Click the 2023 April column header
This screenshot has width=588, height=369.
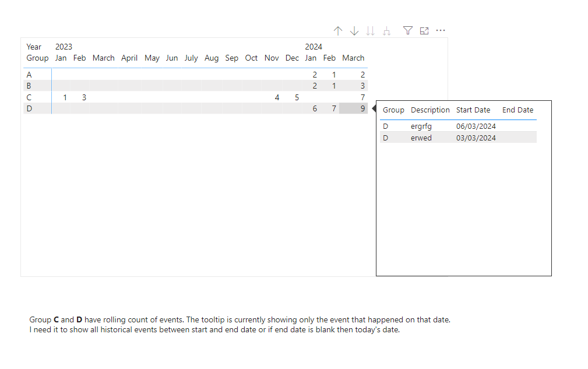[129, 58]
